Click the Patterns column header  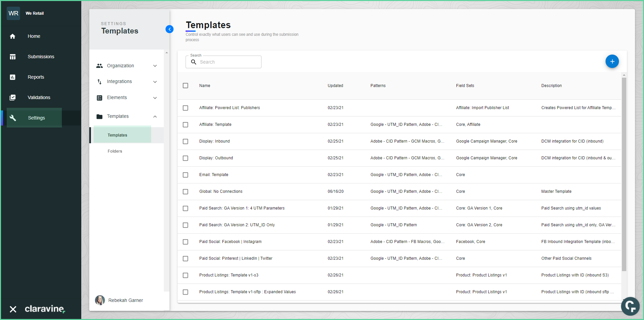(378, 86)
